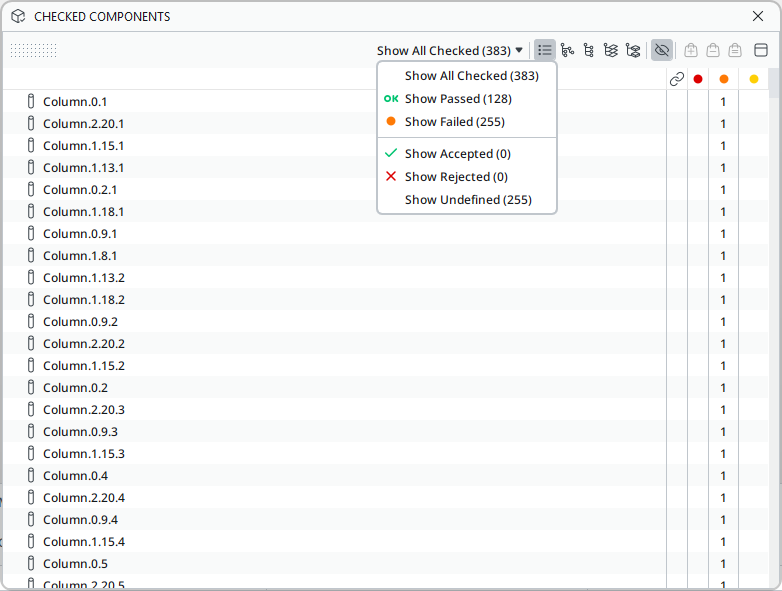This screenshot has width=782, height=591.
Task: Click the orange count 1 for Column.1.15.4
Action: [723, 542]
